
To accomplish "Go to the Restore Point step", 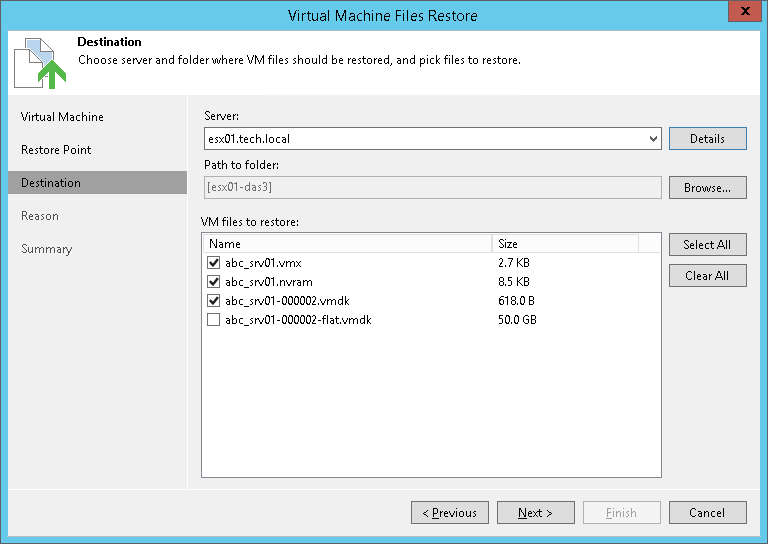I will point(56,150).
